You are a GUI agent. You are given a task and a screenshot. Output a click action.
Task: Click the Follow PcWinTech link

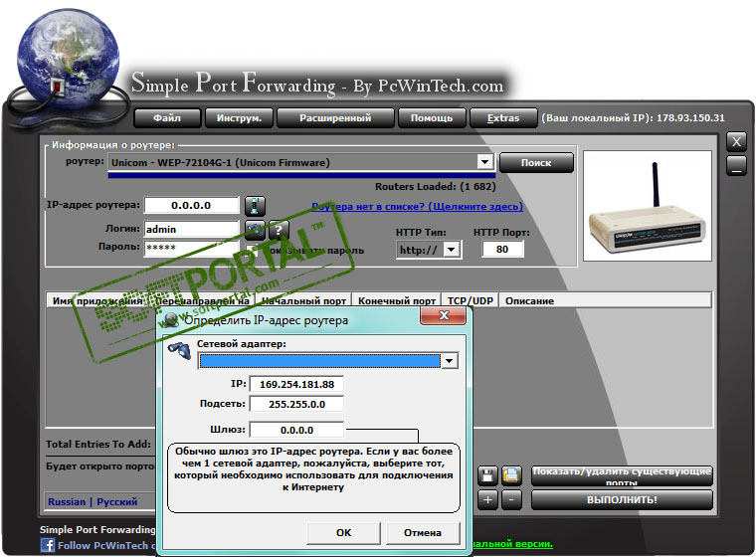pyautogui.click(x=106, y=545)
